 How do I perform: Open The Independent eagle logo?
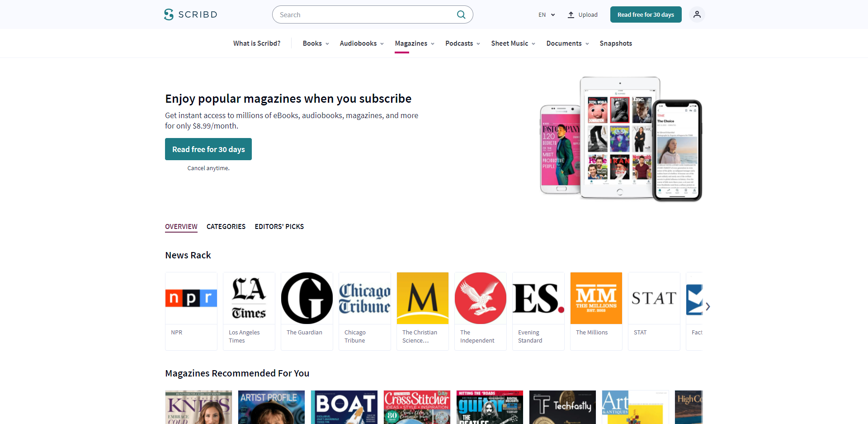tap(481, 298)
